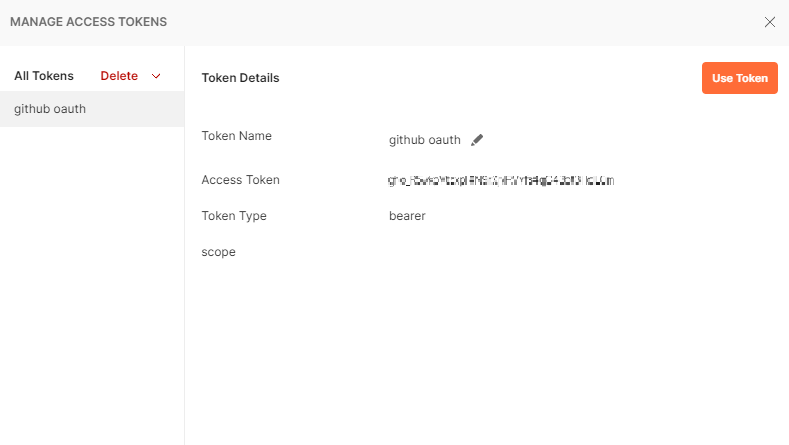Click the Token Type field label
This screenshot has width=789, height=445.
pos(234,216)
